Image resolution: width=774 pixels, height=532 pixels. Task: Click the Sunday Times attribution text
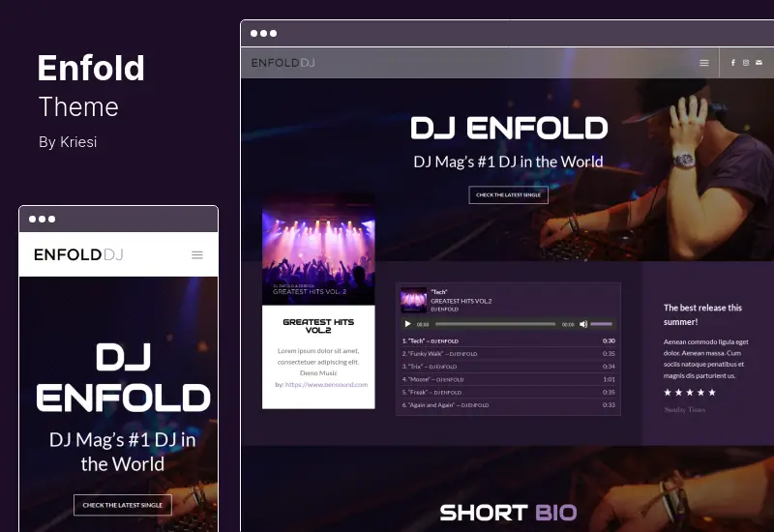tap(685, 409)
